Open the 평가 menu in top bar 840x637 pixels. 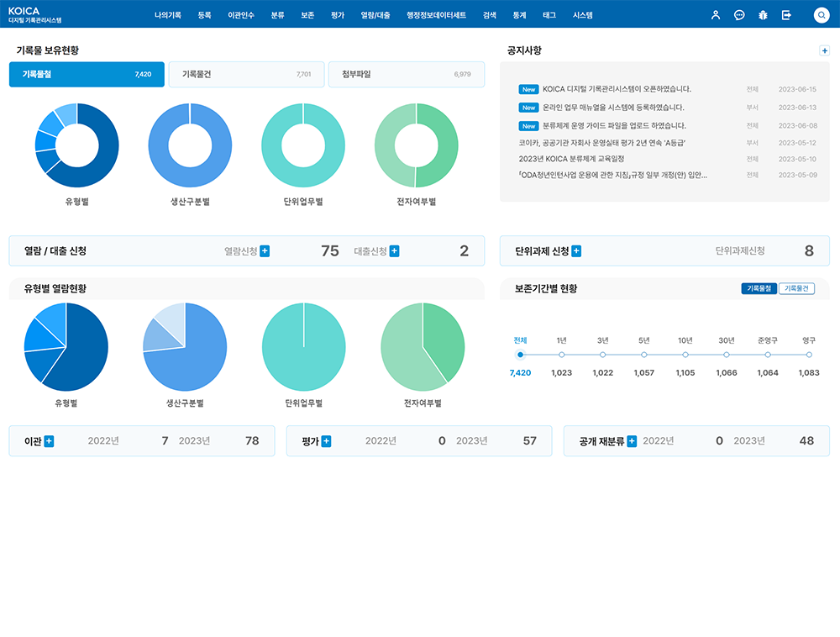338,15
